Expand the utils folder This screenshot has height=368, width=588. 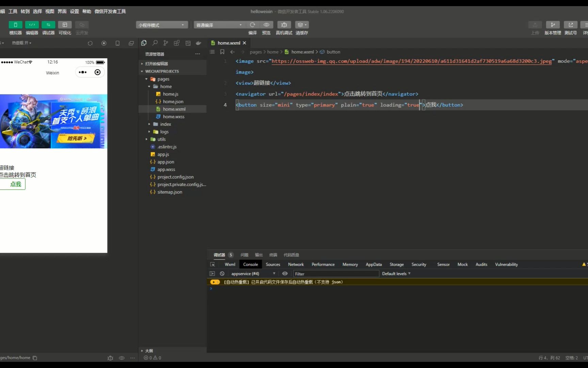tap(173, 139)
